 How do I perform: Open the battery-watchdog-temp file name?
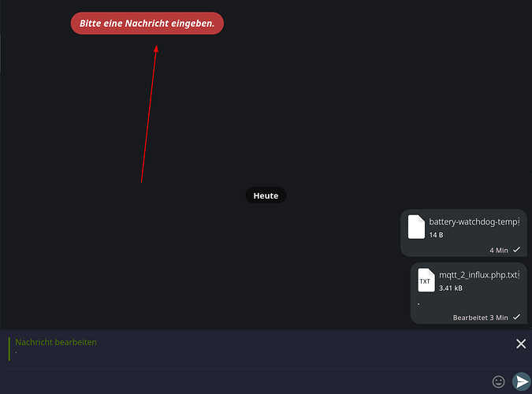click(474, 221)
